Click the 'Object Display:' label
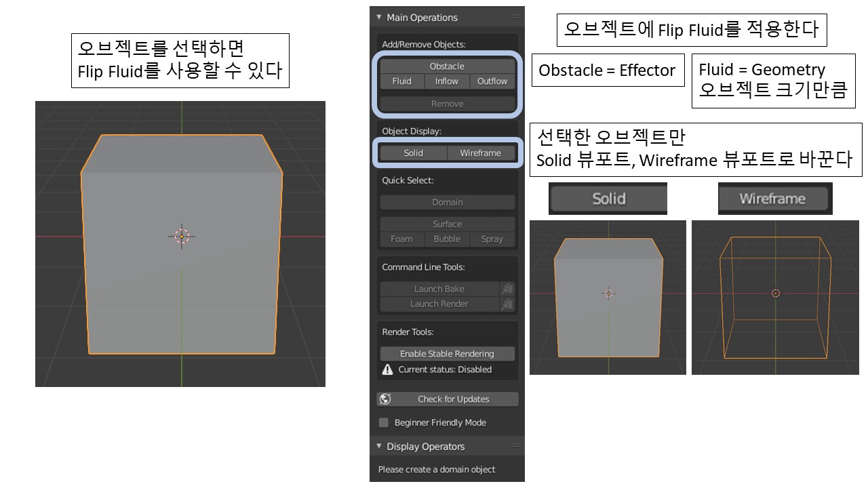The width and height of the screenshot is (868, 488). click(x=412, y=131)
